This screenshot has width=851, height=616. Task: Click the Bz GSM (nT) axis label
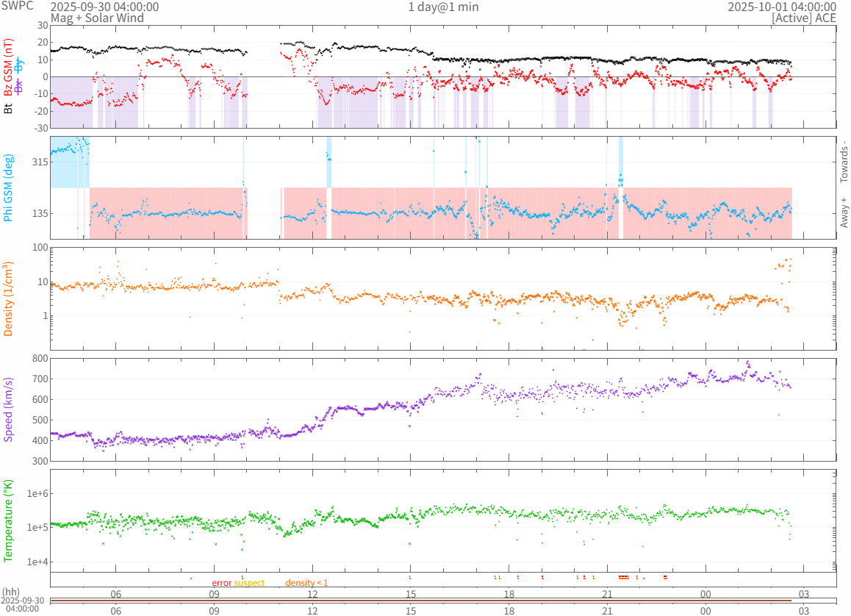point(9,68)
